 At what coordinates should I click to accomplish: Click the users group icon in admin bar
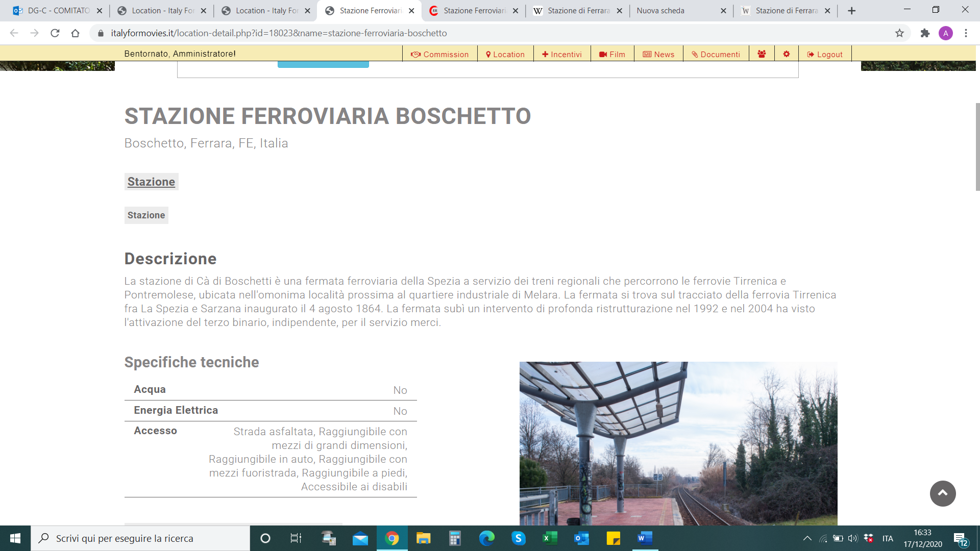pyautogui.click(x=762, y=54)
